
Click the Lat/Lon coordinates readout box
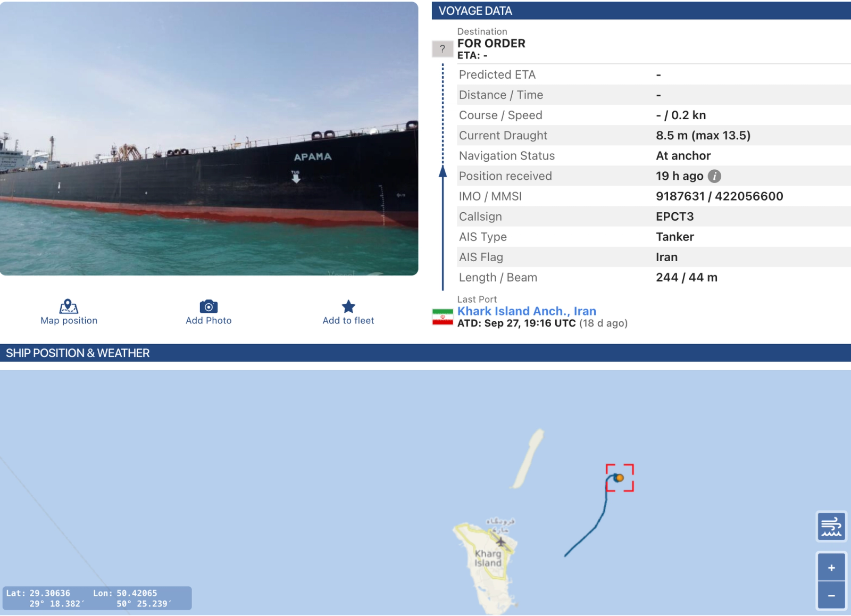click(97, 598)
